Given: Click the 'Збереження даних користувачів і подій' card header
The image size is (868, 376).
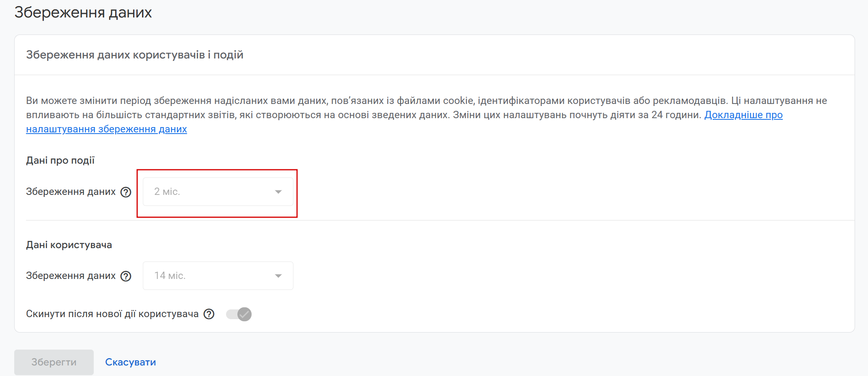Looking at the screenshot, I should tap(135, 55).
